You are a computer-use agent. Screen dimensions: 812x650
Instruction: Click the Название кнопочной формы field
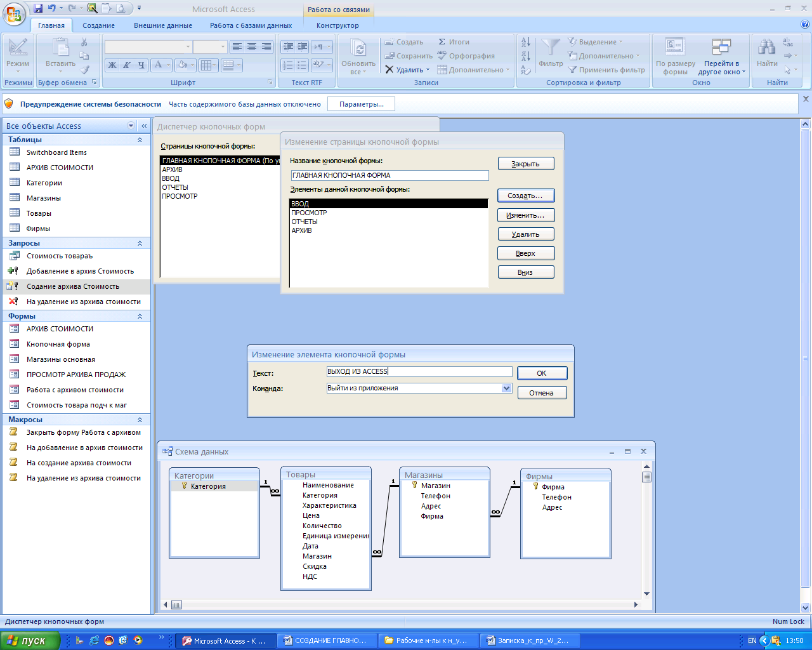[x=390, y=175]
